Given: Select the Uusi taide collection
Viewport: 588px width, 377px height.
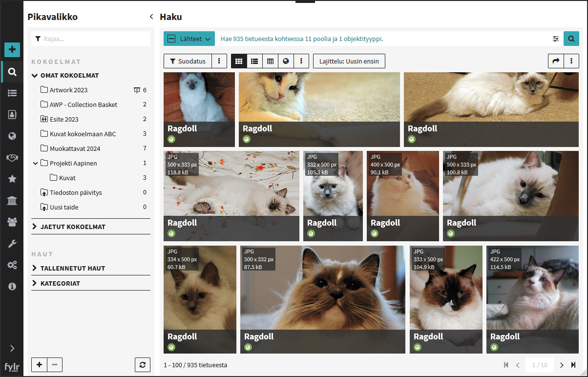Looking at the screenshot, I should [64, 207].
